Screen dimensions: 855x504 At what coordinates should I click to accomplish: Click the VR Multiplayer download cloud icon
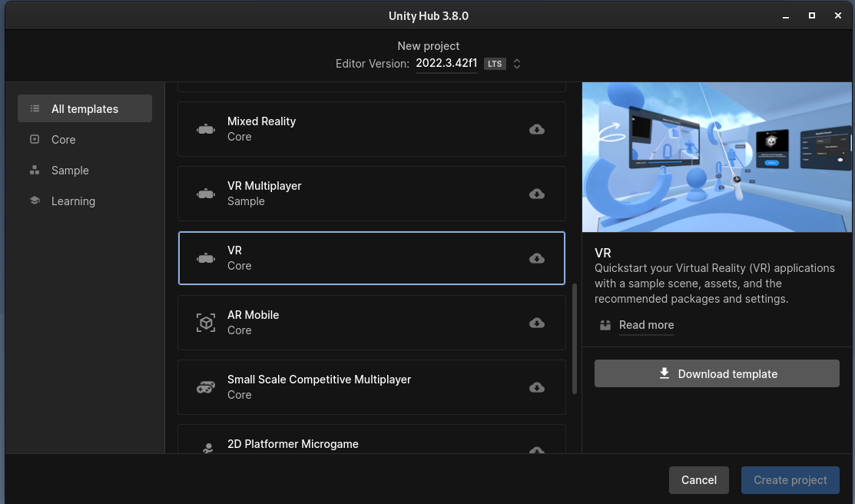point(537,194)
